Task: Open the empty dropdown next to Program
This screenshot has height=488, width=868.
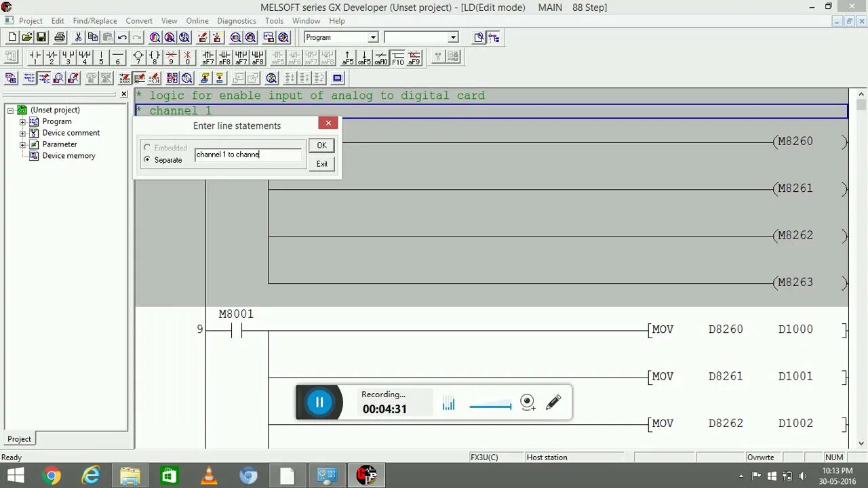Action: coord(453,37)
